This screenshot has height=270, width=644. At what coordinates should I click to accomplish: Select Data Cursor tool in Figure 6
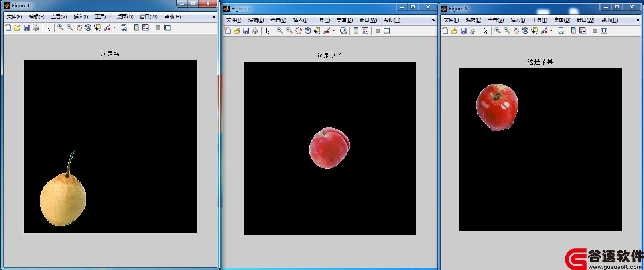pos(98,27)
